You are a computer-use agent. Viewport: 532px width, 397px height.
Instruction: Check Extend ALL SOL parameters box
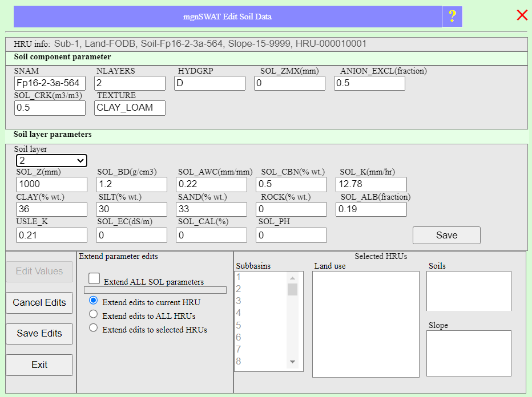click(x=94, y=278)
